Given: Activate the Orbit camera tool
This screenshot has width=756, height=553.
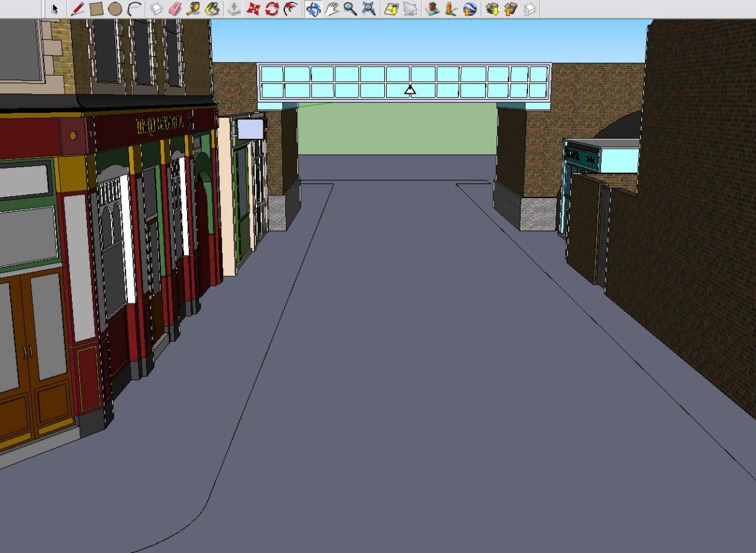Looking at the screenshot, I should 313,9.
